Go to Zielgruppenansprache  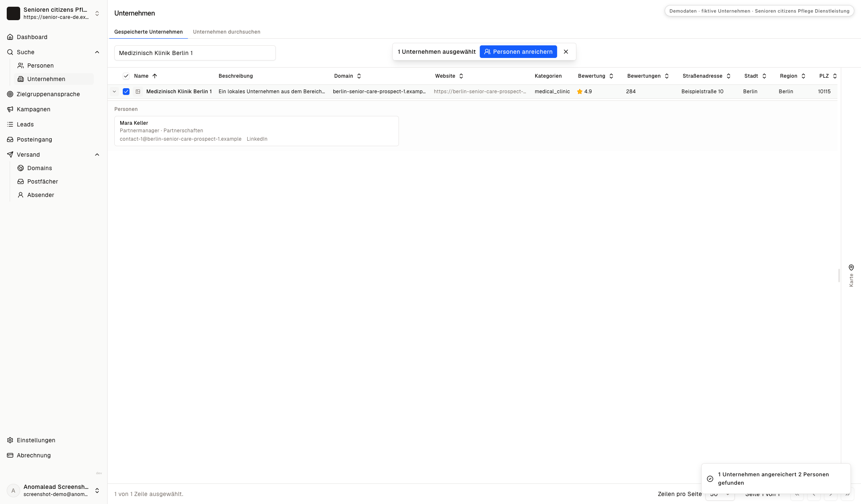[48, 94]
